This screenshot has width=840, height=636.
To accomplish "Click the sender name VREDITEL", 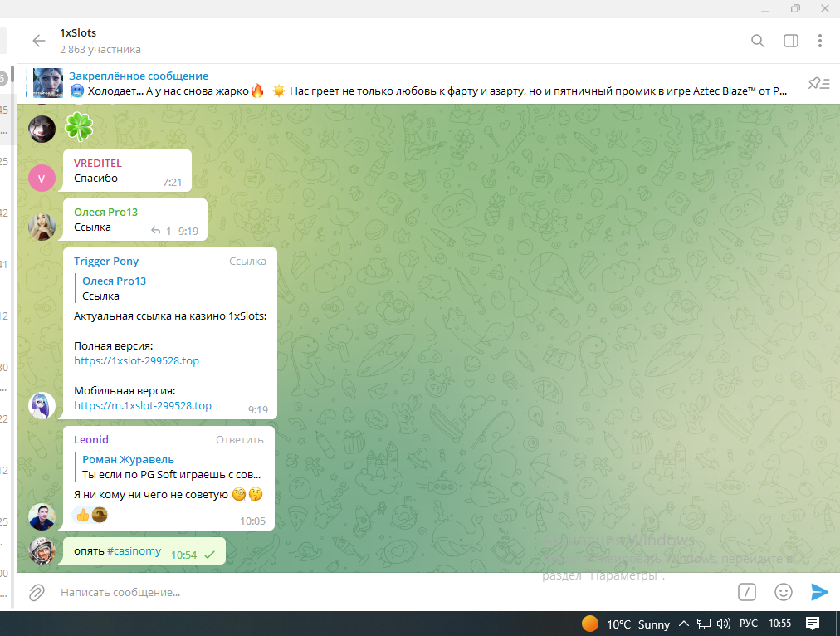I will (x=97, y=163).
